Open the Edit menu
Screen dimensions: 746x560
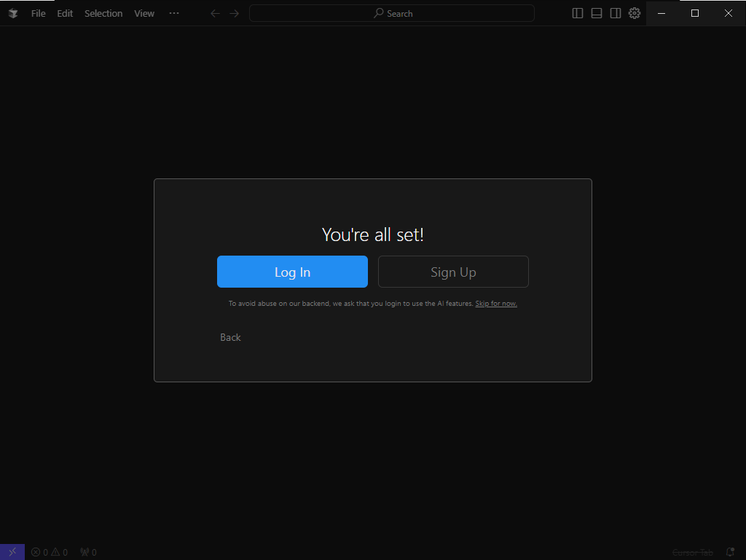pos(65,13)
